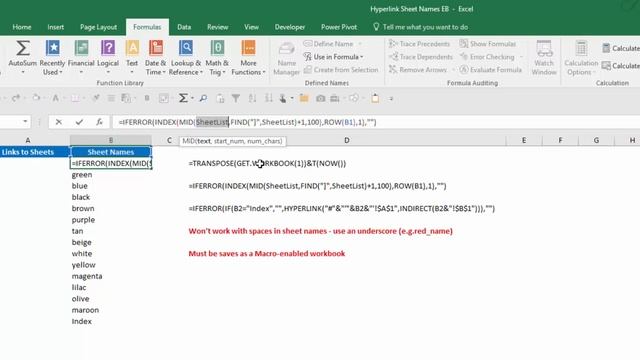Confirm the formula with the checkmark
This screenshot has width=640, height=360.
[x=79, y=122]
